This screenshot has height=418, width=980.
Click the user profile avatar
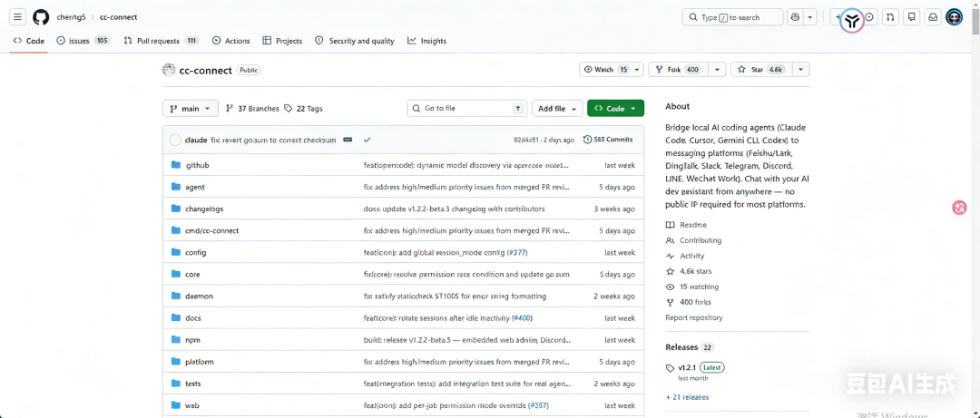click(954, 17)
